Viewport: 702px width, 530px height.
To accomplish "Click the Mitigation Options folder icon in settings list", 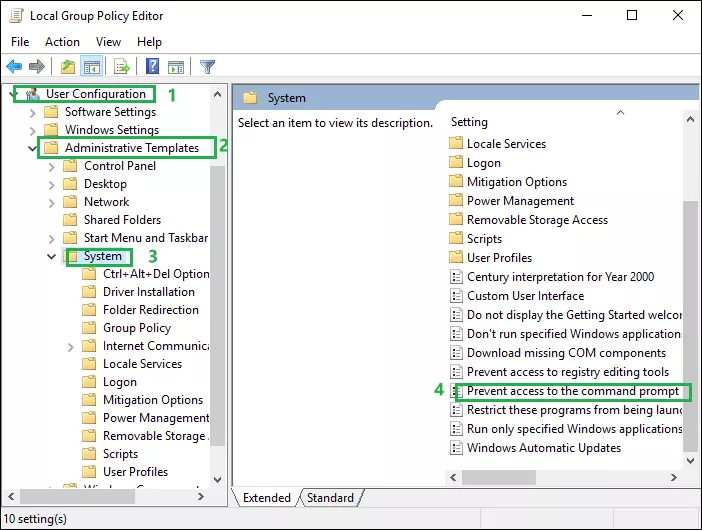I will pyautogui.click(x=456, y=181).
